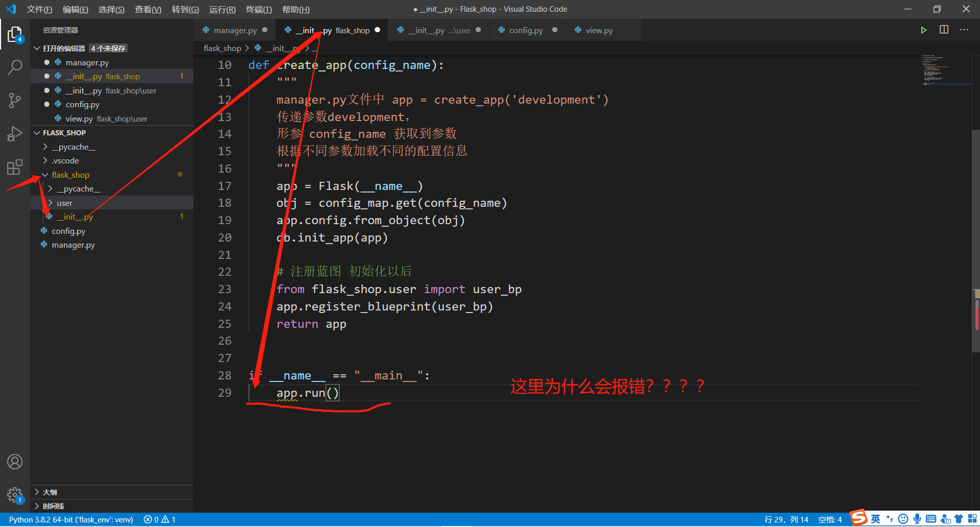Screen dimensions: 980x527
Task: Click unsaved dot on config.py tab
Action: click(x=555, y=30)
